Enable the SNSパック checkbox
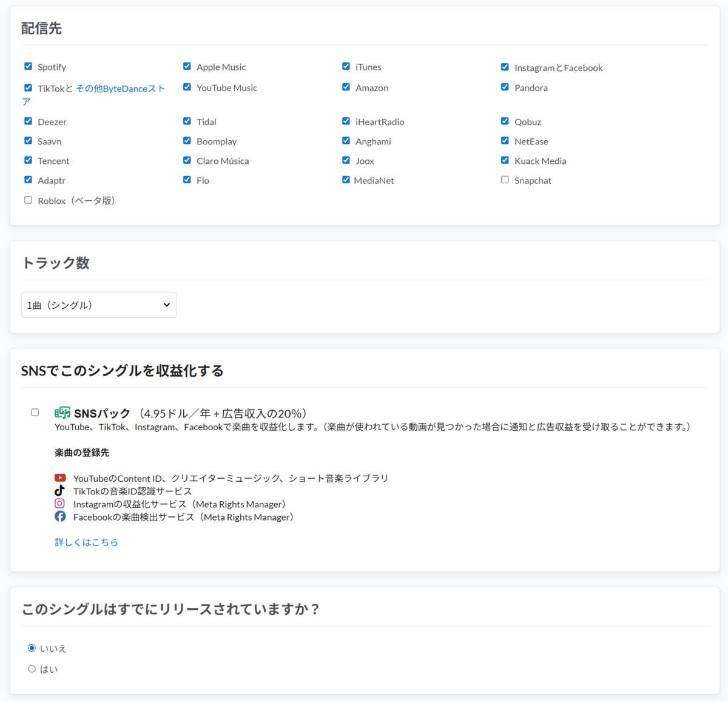 tap(35, 412)
